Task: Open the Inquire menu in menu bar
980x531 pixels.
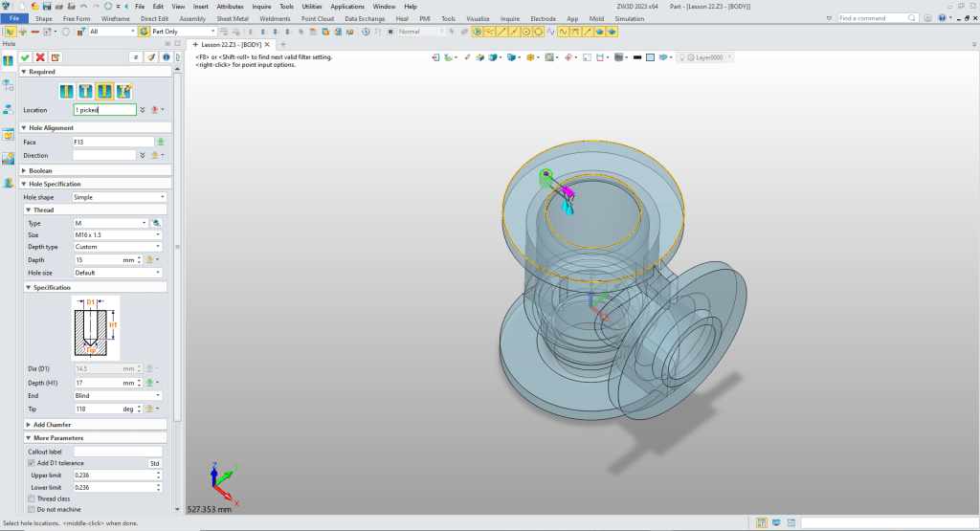Action: (261, 6)
